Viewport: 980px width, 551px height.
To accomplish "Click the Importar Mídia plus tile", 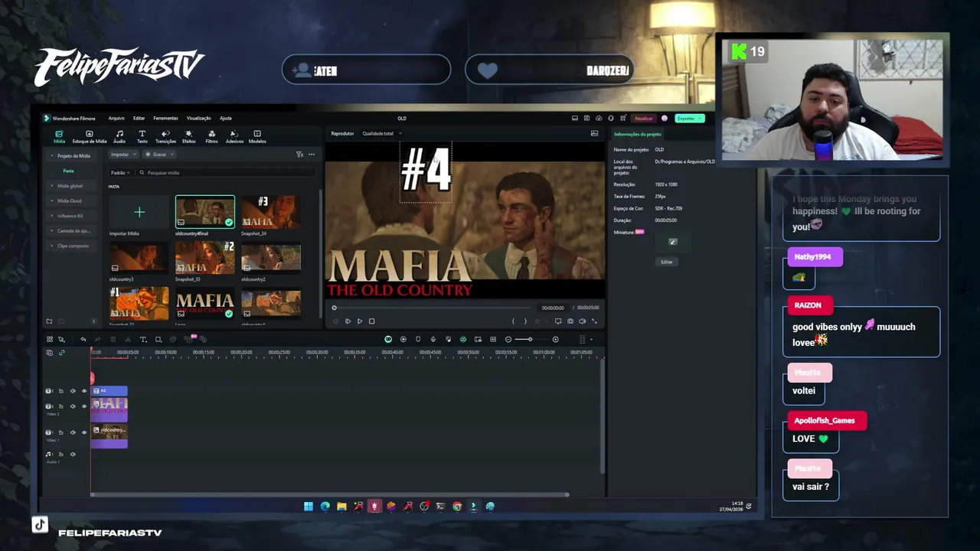I will click(x=139, y=212).
